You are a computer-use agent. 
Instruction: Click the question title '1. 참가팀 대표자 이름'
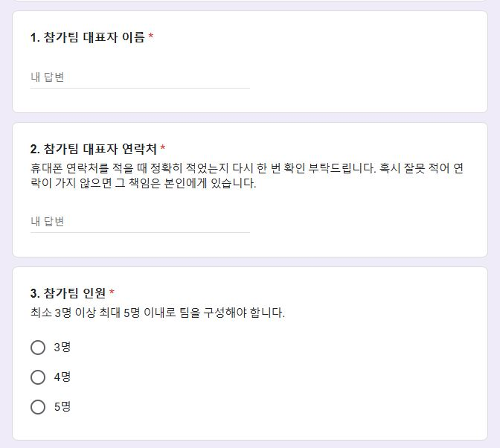pos(88,37)
